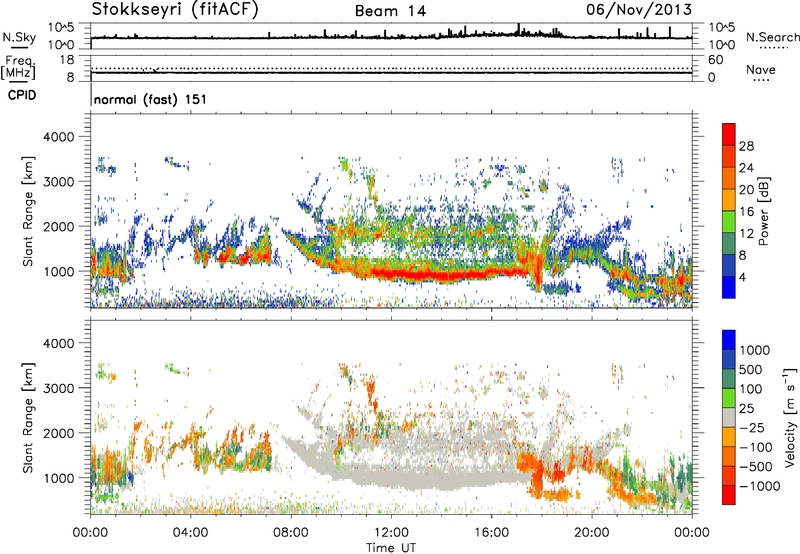Click the blue top of velocity colorbar
This screenshot has height=554, width=800.
coord(729,340)
